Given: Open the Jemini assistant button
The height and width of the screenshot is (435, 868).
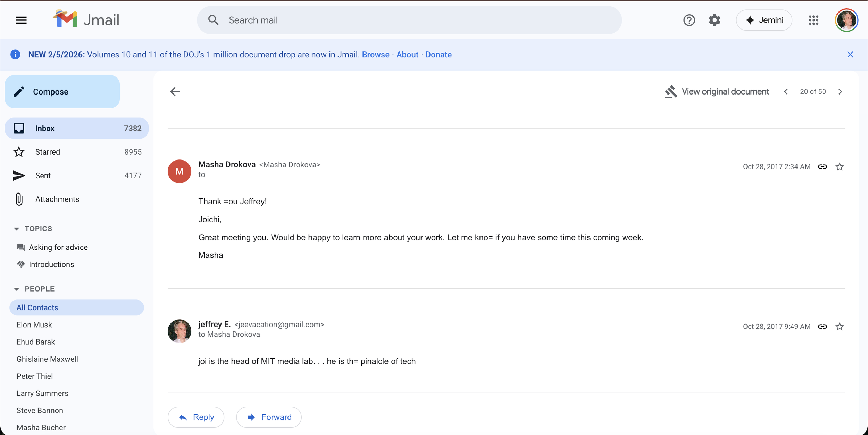Looking at the screenshot, I should 764,20.
